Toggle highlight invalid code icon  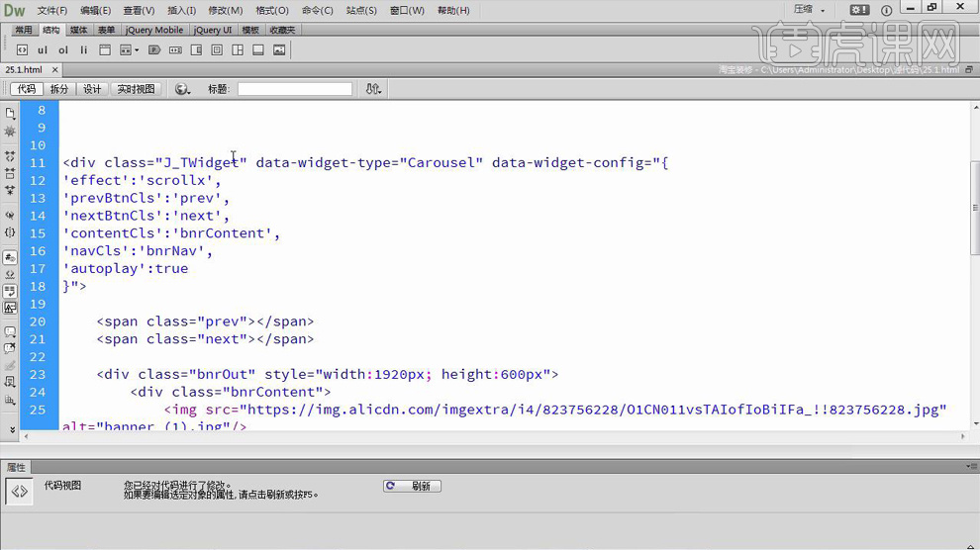[x=10, y=274]
